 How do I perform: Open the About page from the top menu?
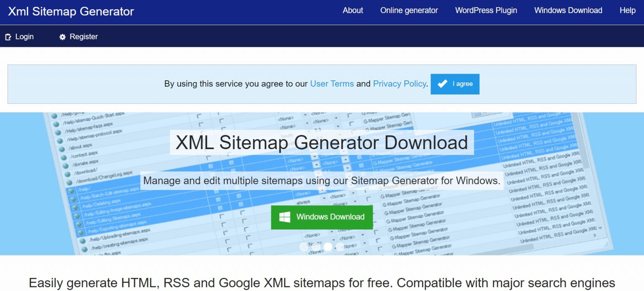click(352, 10)
